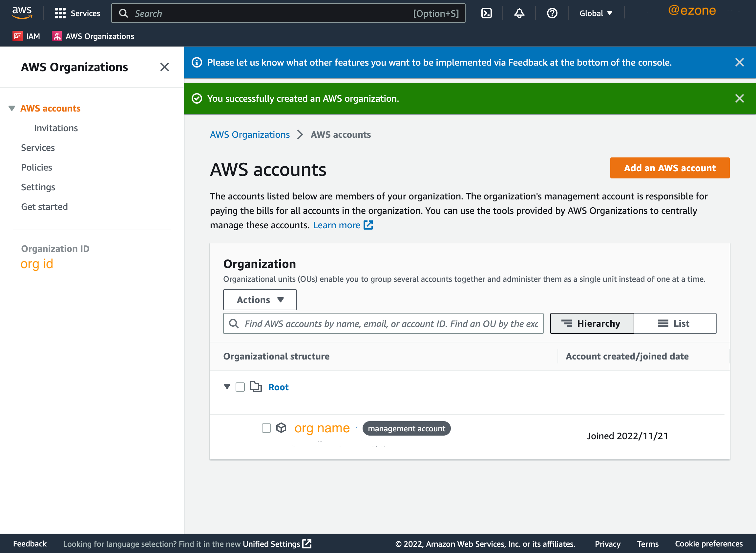Click the external link icon after Unified Settings
Viewport: 756px width, 553px height.
[307, 543]
